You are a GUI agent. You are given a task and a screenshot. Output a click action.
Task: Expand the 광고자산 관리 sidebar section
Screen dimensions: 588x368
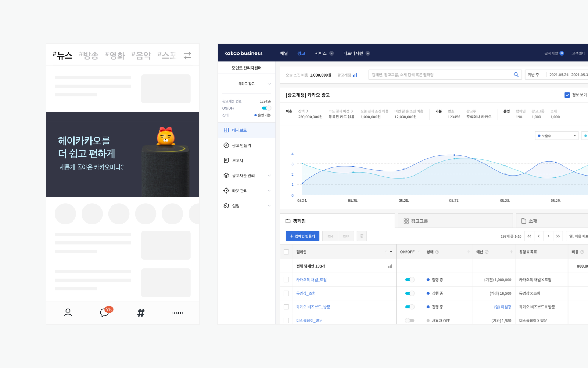click(x=269, y=176)
